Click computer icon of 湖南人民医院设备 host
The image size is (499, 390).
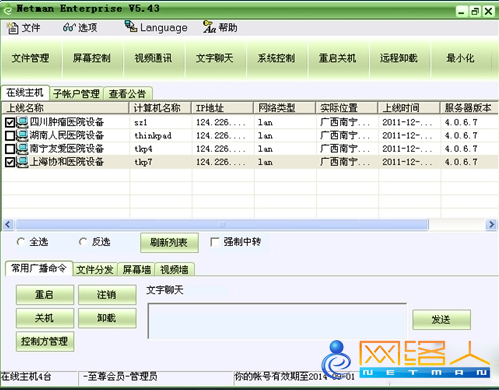pyautogui.click(x=22, y=136)
